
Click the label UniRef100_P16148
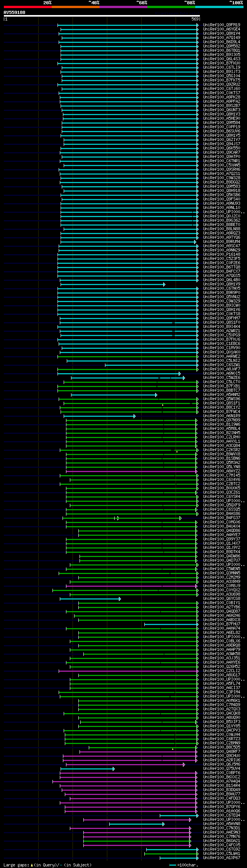(222, 255)
